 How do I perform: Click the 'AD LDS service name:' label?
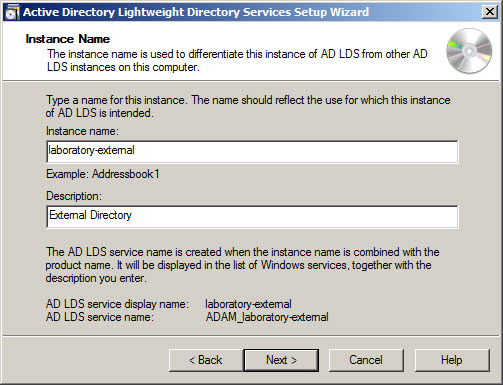100,317
